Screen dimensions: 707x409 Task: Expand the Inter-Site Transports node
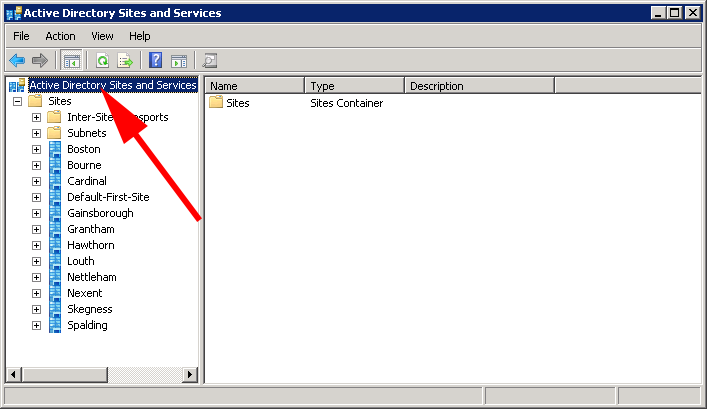[37, 117]
